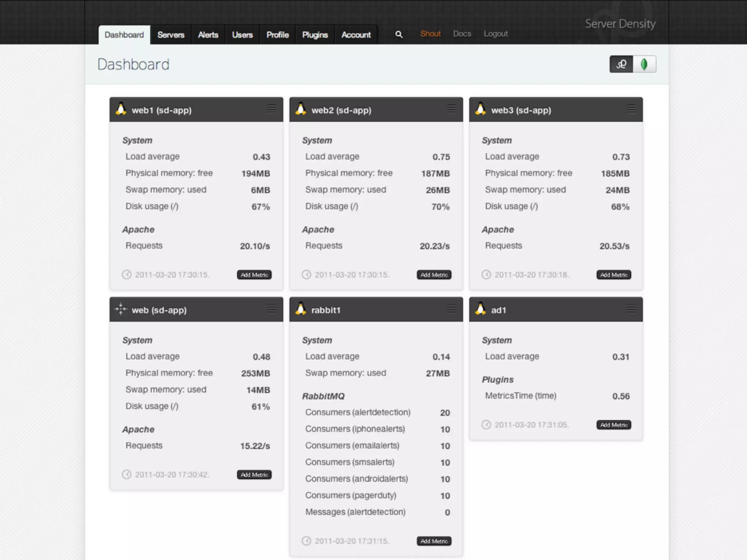The height and width of the screenshot is (560, 747).
Task: Go to the Alerts tab
Action: [208, 35]
